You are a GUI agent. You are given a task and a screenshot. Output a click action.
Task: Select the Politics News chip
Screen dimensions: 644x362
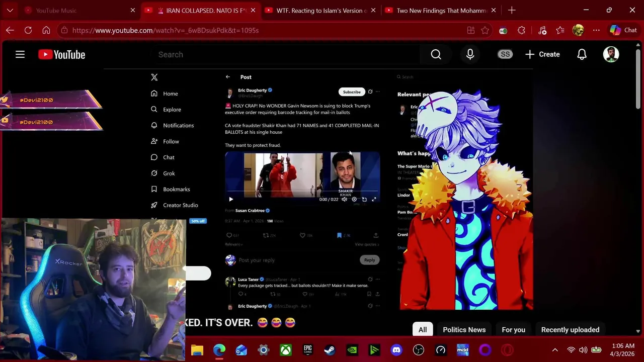[464, 330]
